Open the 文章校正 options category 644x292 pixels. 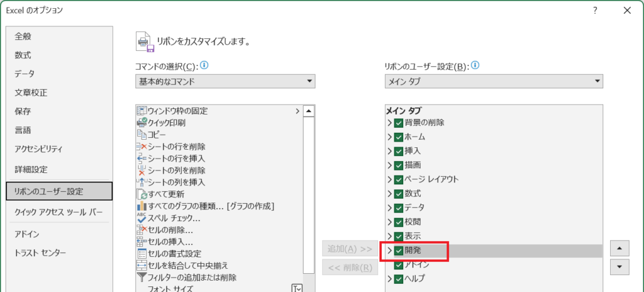[x=59, y=93]
